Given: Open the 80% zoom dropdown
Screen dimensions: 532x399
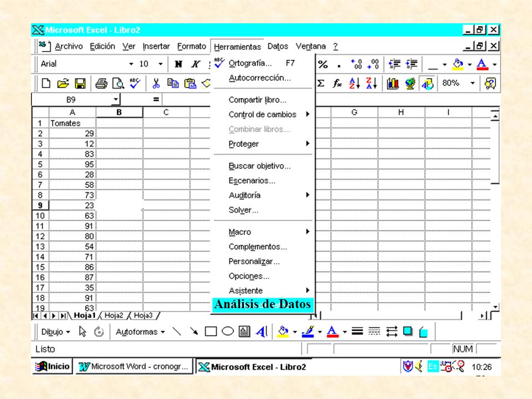Looking at the screenshot, I should [472, 83].
